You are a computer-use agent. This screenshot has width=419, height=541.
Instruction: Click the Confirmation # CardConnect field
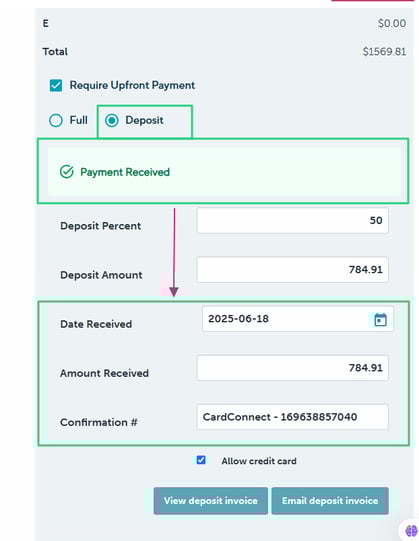pos(293,417)
